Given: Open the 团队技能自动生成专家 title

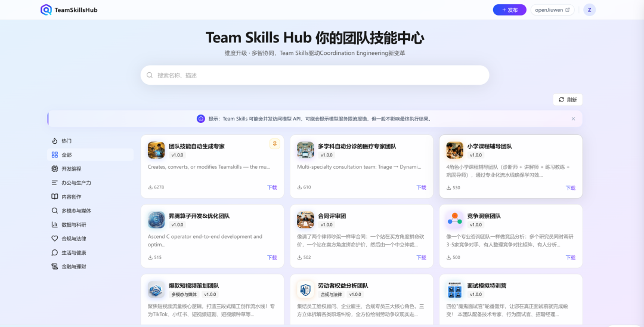Looking at the screenshot, I should [197, 146].
